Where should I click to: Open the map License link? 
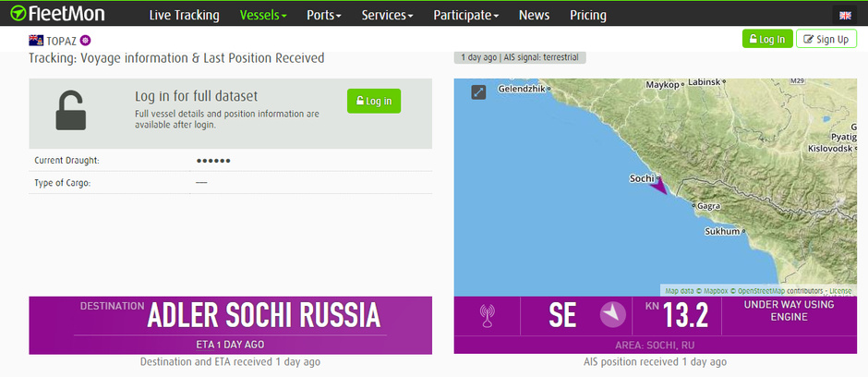(840, 291)
